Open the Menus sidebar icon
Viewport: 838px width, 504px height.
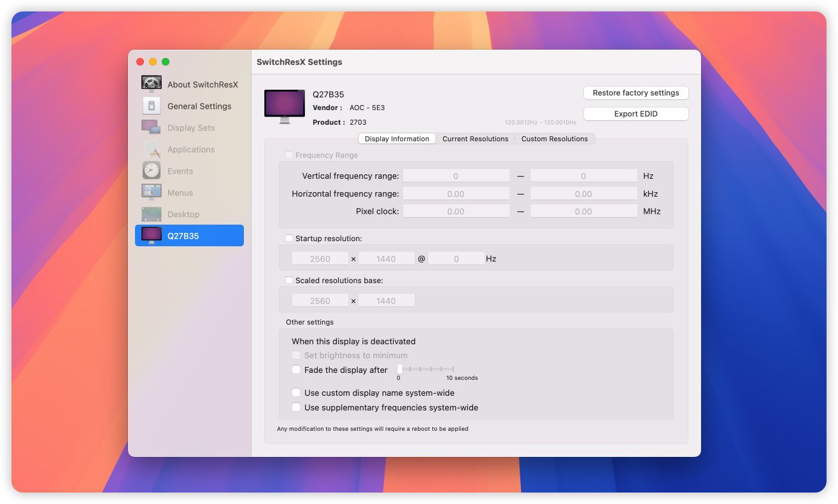152,193
